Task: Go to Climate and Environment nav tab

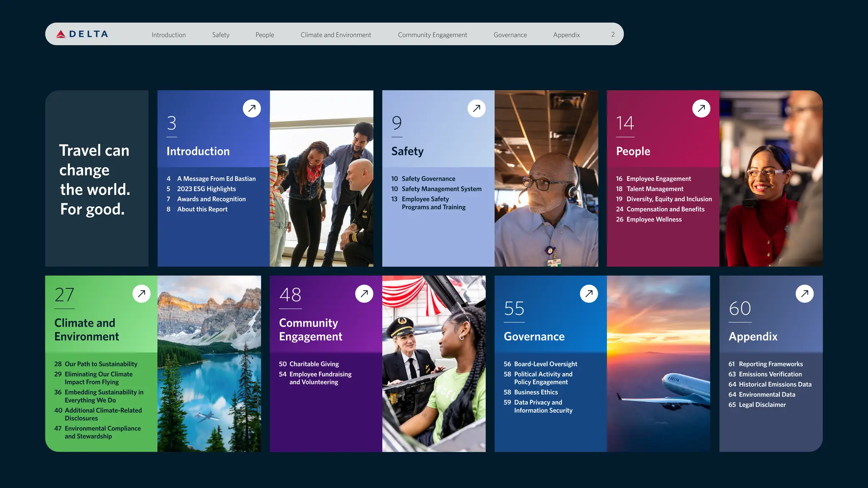Action: point(336,35)
